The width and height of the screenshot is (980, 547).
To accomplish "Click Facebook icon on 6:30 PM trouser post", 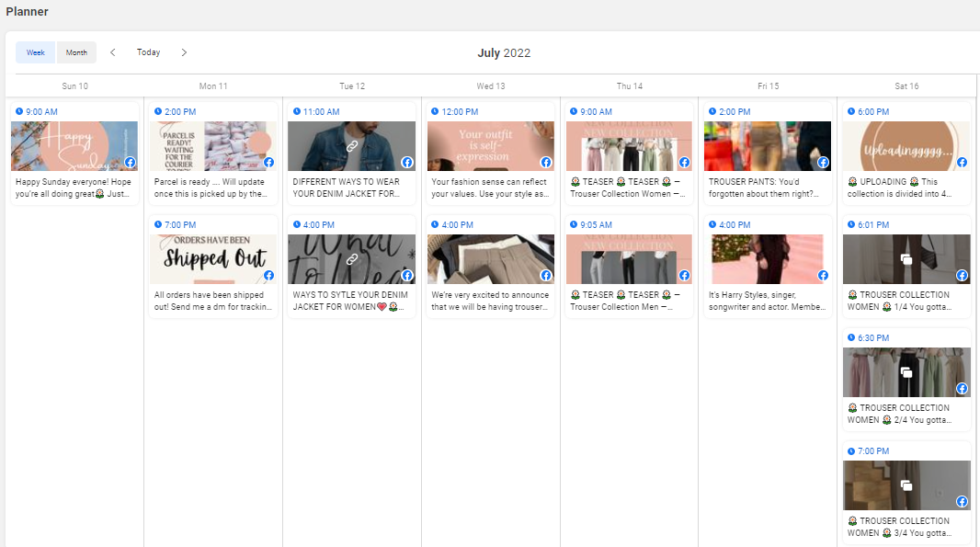I will point(962,389).
